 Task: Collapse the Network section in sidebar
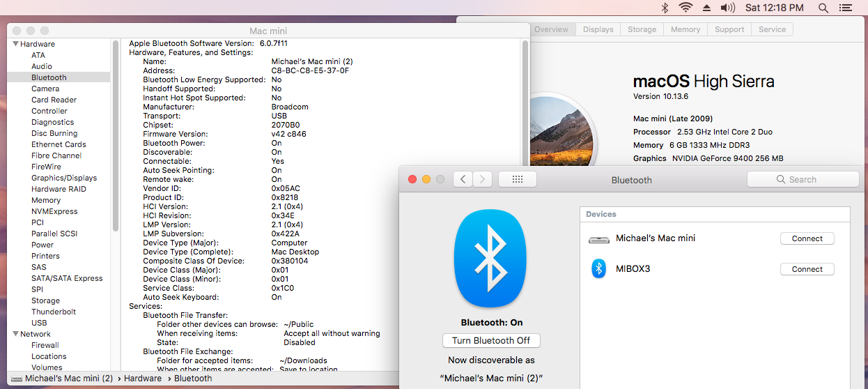pyautogui.click(x=15, y=334)
